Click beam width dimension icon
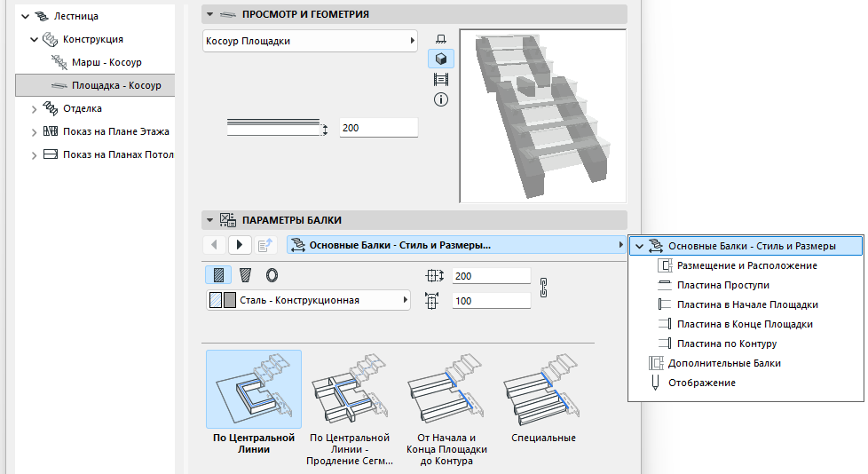868x474 pixels. pyautogui.click(x=435, y=276)
